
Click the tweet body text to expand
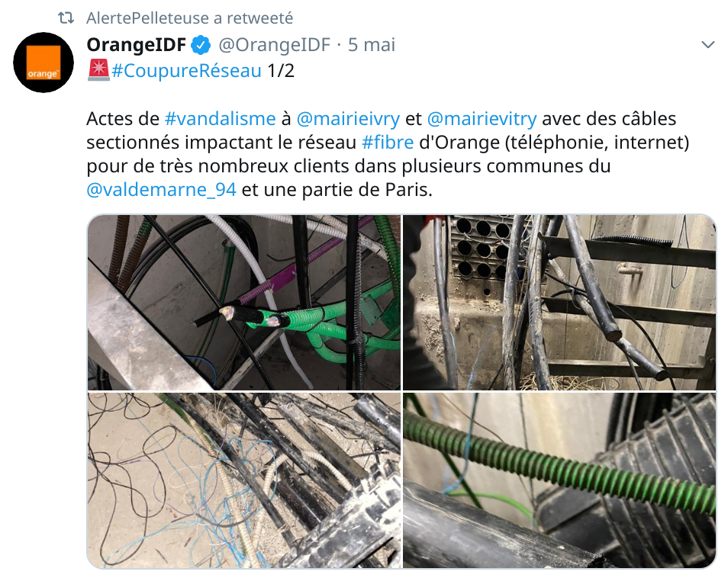coord(388,154)
